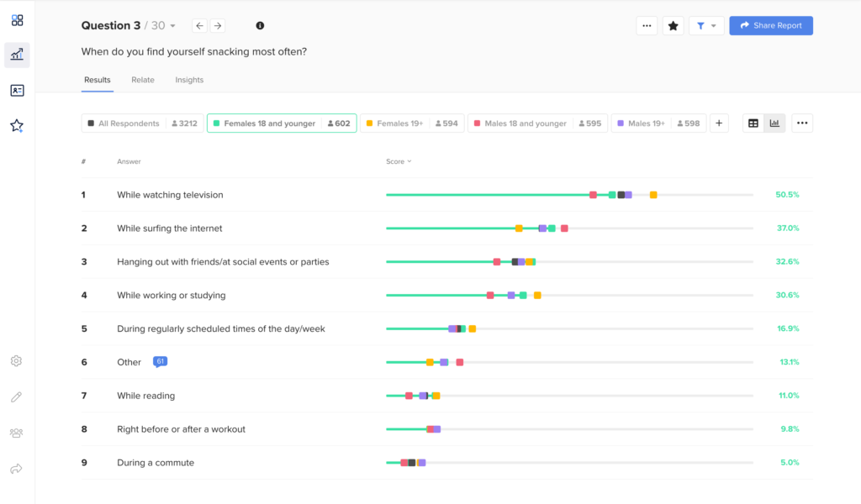Toggle Females 19+ segment

[412, 123]
